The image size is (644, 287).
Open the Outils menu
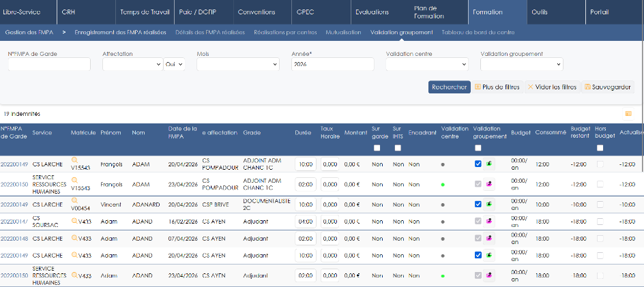coord(540,12)
